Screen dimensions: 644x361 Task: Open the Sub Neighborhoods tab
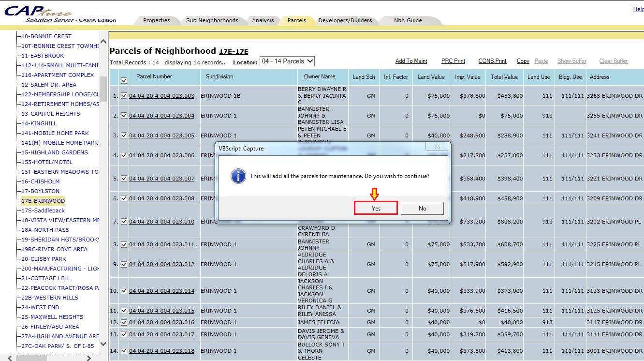click(212, 20)
